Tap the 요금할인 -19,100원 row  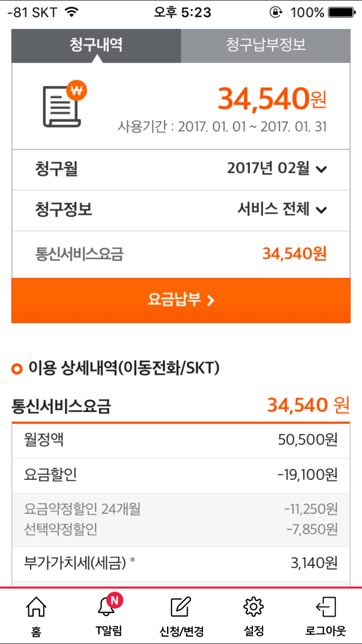point(181,476)
